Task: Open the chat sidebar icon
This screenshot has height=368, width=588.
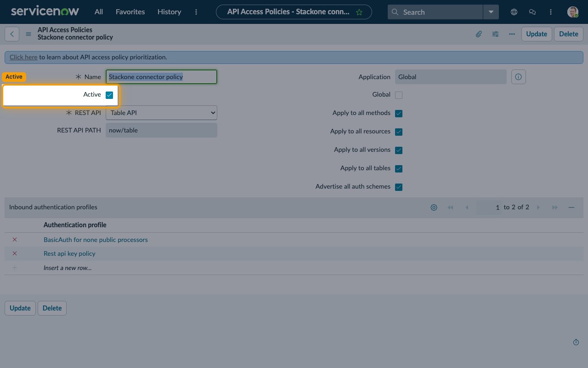Action: pyautogui.click(x=532, y=12)
